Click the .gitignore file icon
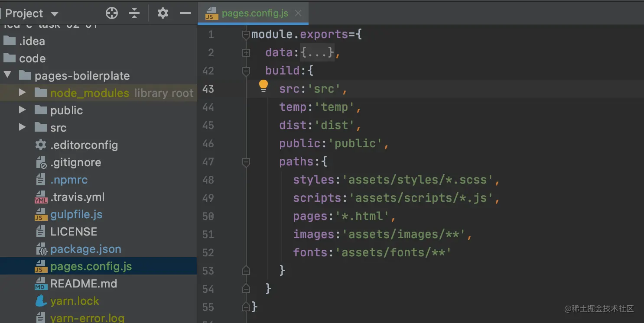 41,163
